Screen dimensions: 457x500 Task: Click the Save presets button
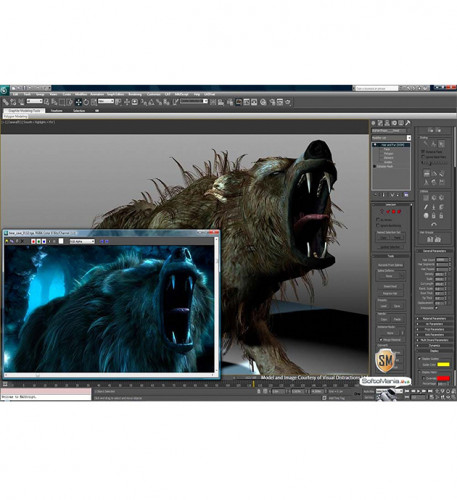(x=397, y=306)
